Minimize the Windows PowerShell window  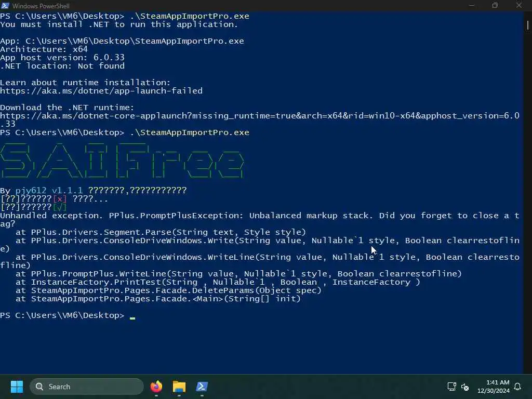(x=471, y=5)
